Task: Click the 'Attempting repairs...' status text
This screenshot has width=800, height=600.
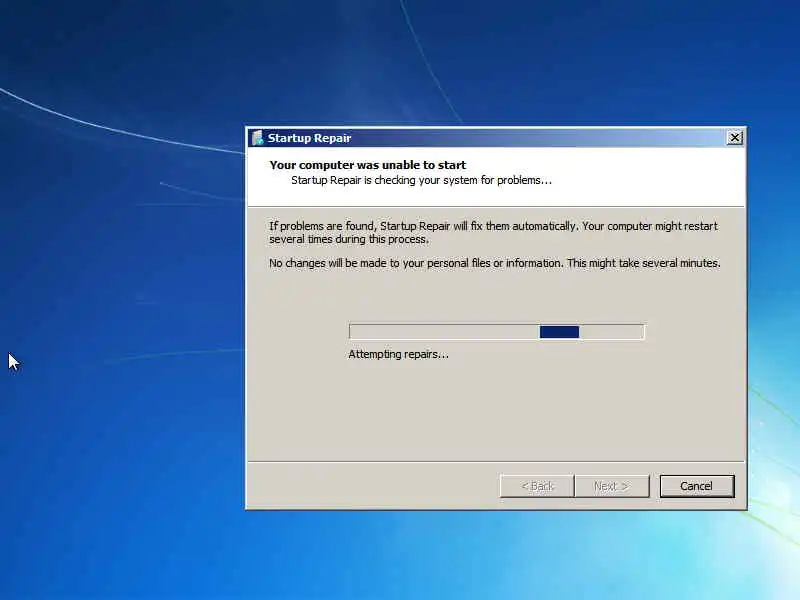Action: pyautogui.click(x=398, y=354)
